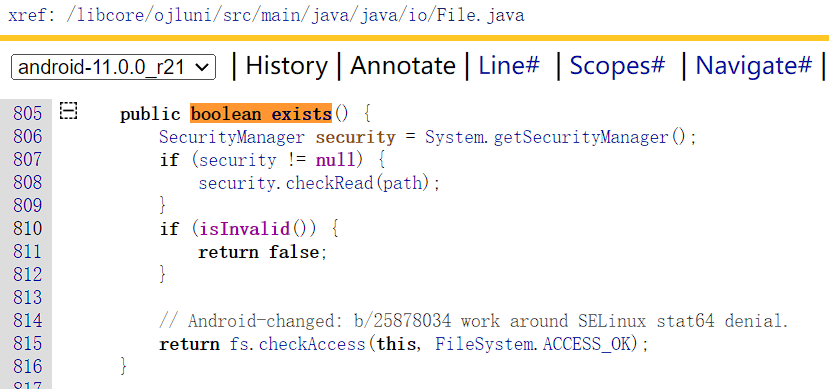This screenshot has height=389, width=829.
Task: Click the fs variable on line 815
Action: (x=238, y=344)
